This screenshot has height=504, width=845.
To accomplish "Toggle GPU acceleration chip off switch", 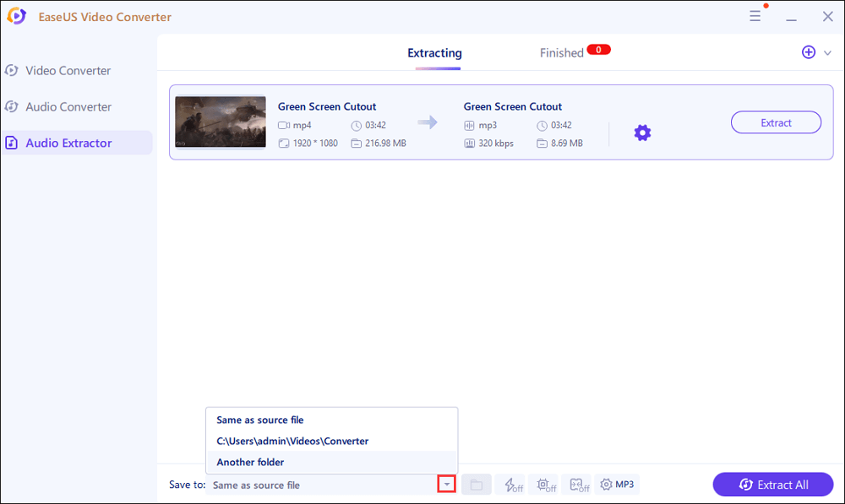I will click(547, 485).
